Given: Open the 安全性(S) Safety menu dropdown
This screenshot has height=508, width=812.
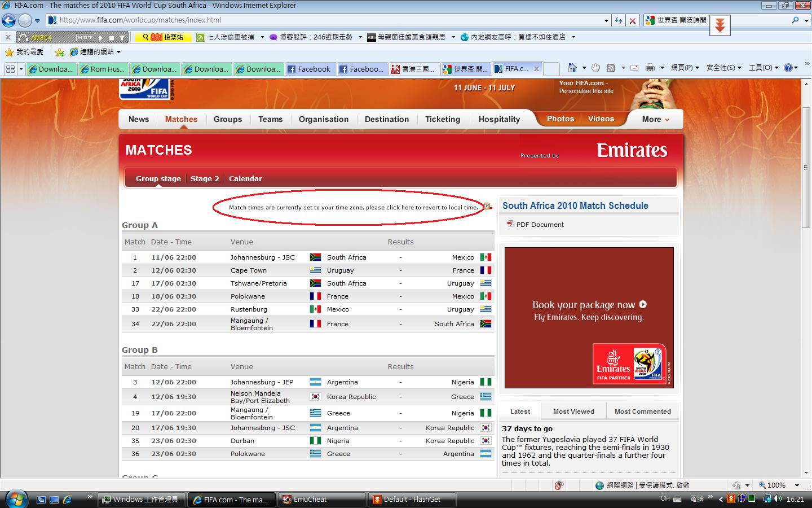Looking at the screenshot, I should pyautogui.click(x=724, y=68).
